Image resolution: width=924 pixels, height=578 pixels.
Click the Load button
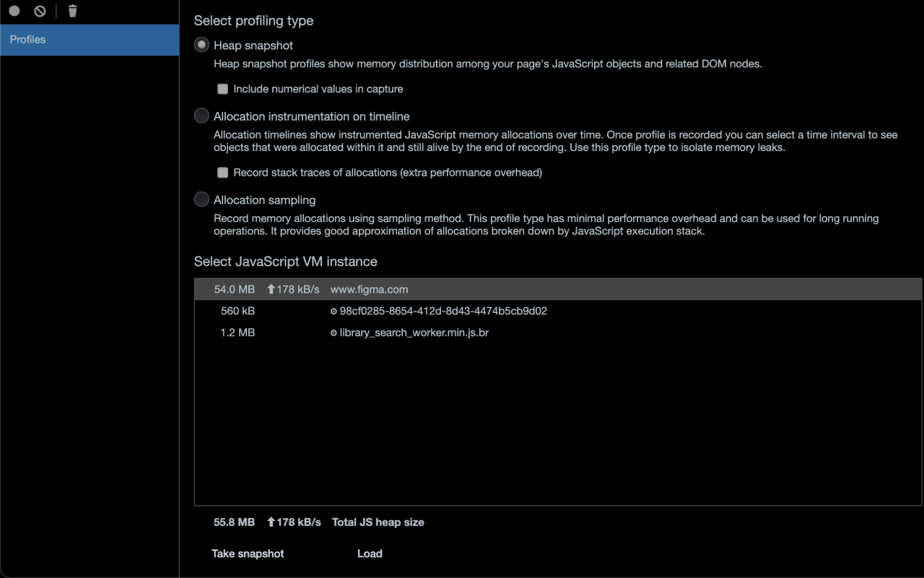pos(370,553)
